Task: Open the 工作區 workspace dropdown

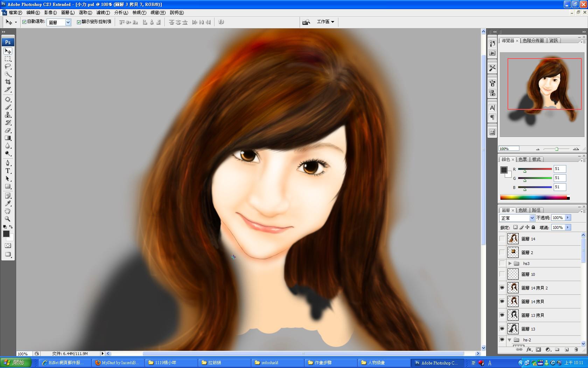Action: [x=325, y=22]
